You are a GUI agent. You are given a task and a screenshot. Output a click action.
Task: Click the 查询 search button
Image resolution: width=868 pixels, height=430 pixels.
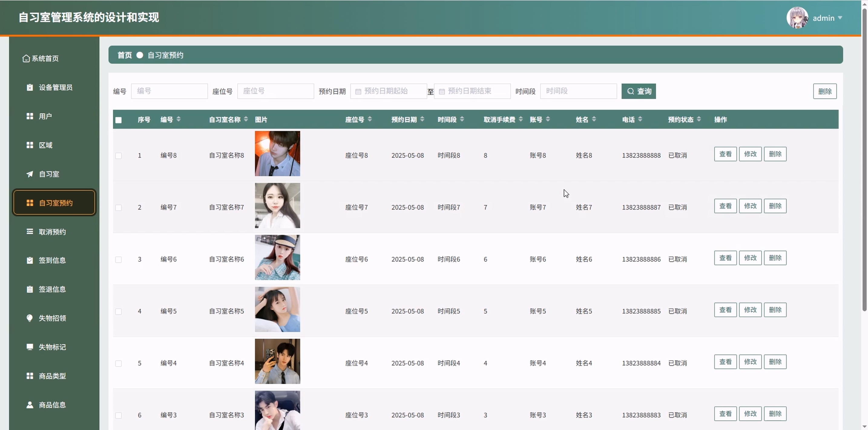(639, 91)
